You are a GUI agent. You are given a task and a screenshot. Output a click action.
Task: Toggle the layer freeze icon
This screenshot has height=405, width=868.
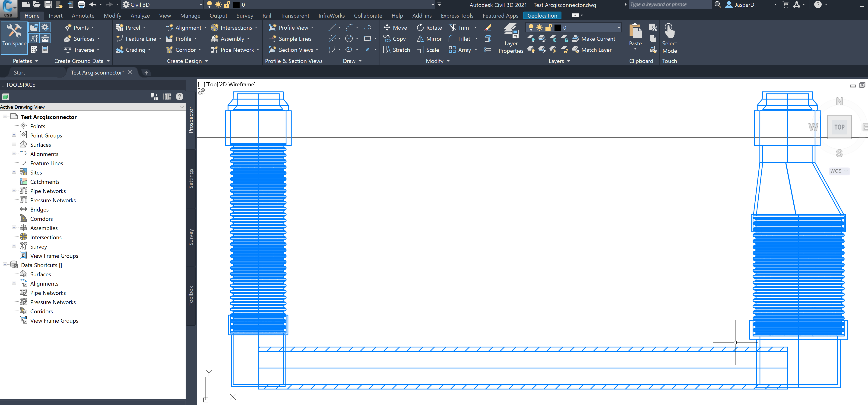click(x=539, y=27)
